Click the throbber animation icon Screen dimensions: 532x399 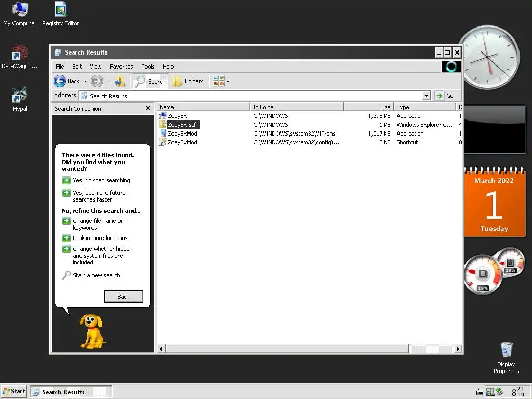pos(451,66)
